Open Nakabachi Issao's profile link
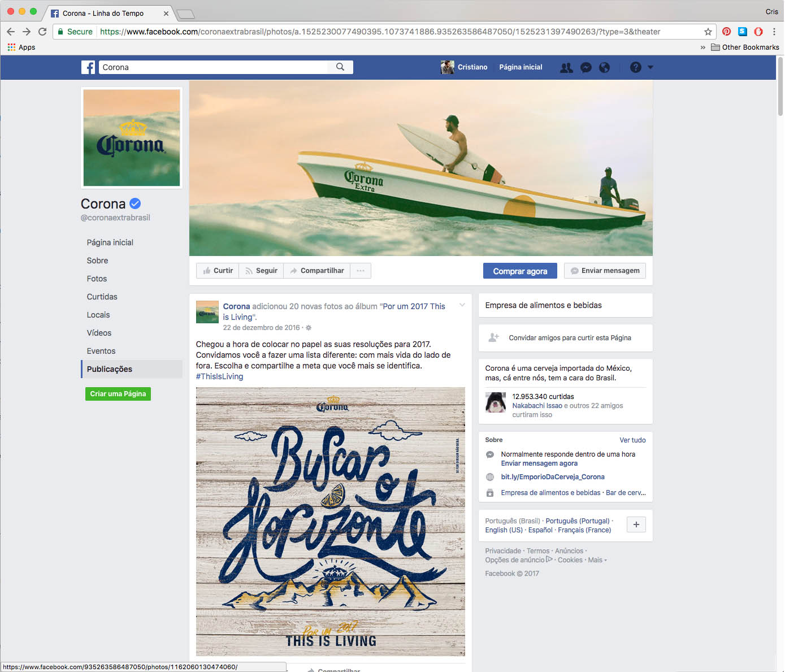Screen dimensions: 785x672 (x=537, y=406)
